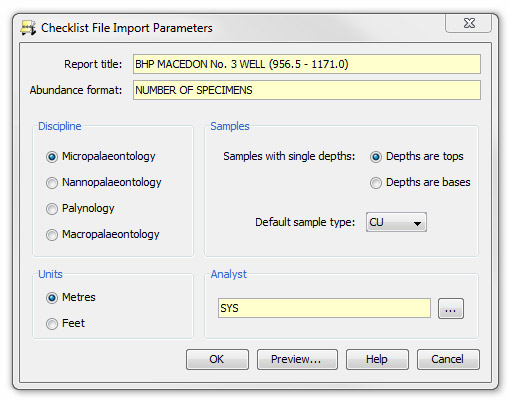Screen dimensions: 510x402
Task: Close the Checklist File Import dialog
Action: click(468, 23)
